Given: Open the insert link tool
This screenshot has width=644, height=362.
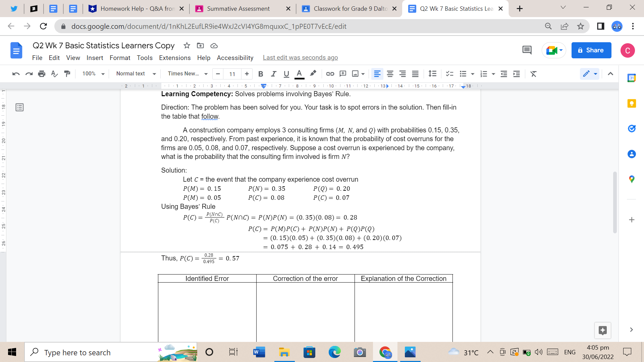Looking at the screenshot, I should (x=329, y=74).
